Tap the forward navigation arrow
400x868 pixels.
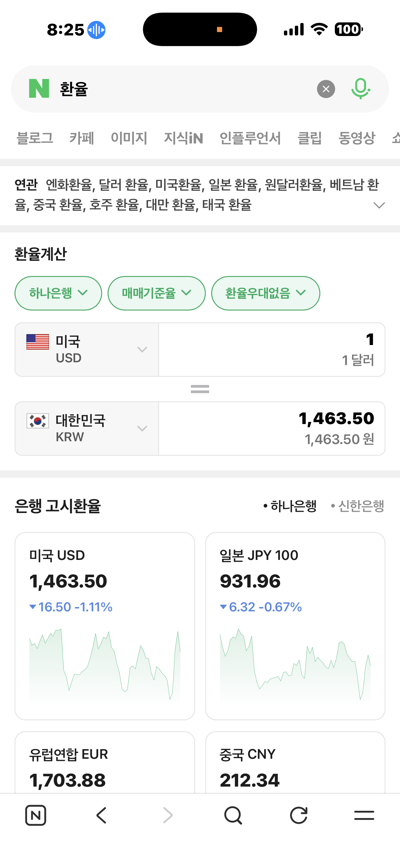tap(168, 815)
